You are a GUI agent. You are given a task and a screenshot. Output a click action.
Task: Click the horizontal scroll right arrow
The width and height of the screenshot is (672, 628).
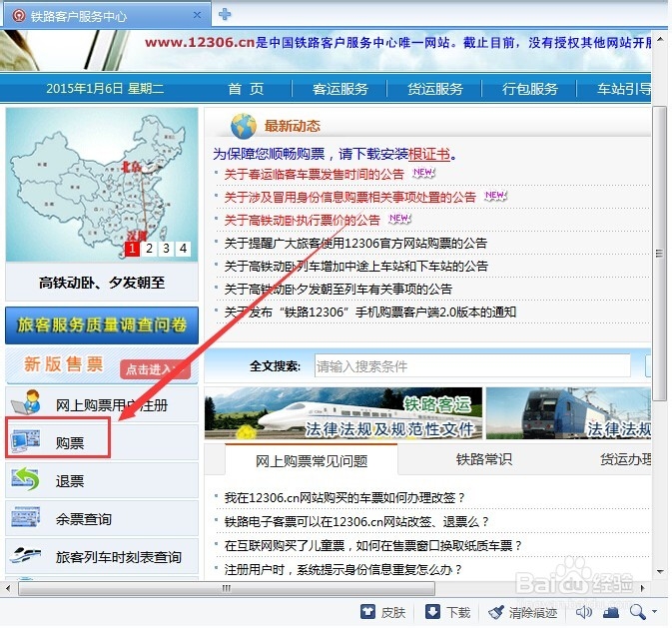coord(642,588)
